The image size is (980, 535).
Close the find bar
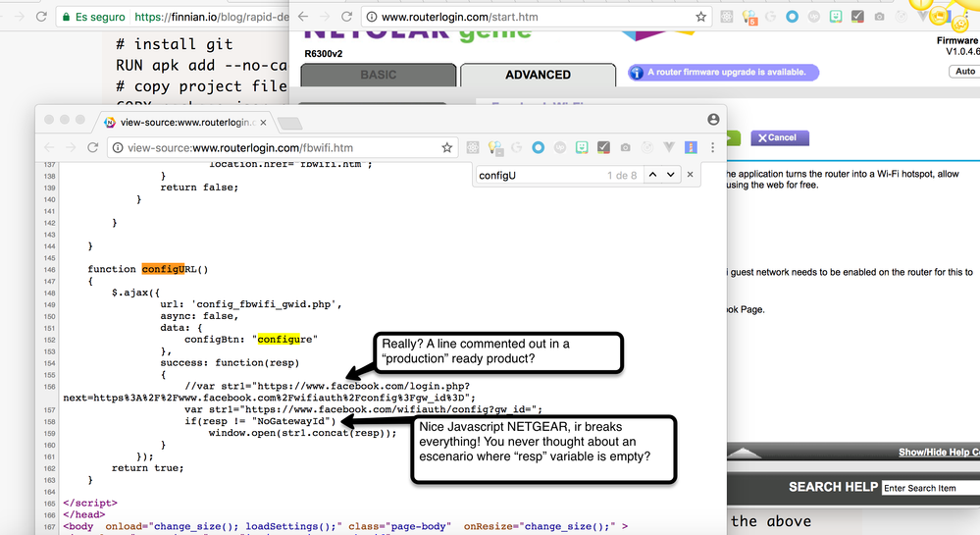(690, 175)
